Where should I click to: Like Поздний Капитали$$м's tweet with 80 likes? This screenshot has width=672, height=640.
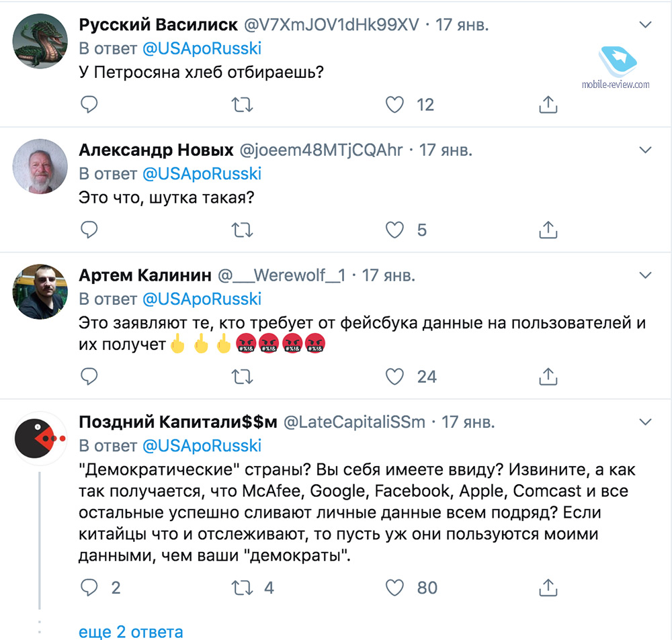pyautogui.click(x=394, y=588)
